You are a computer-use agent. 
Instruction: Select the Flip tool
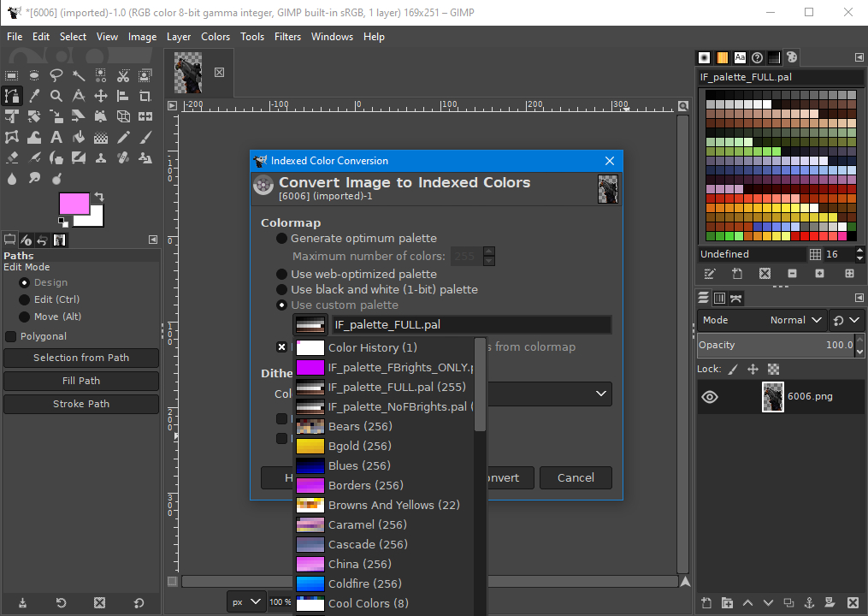click(145, 116)
